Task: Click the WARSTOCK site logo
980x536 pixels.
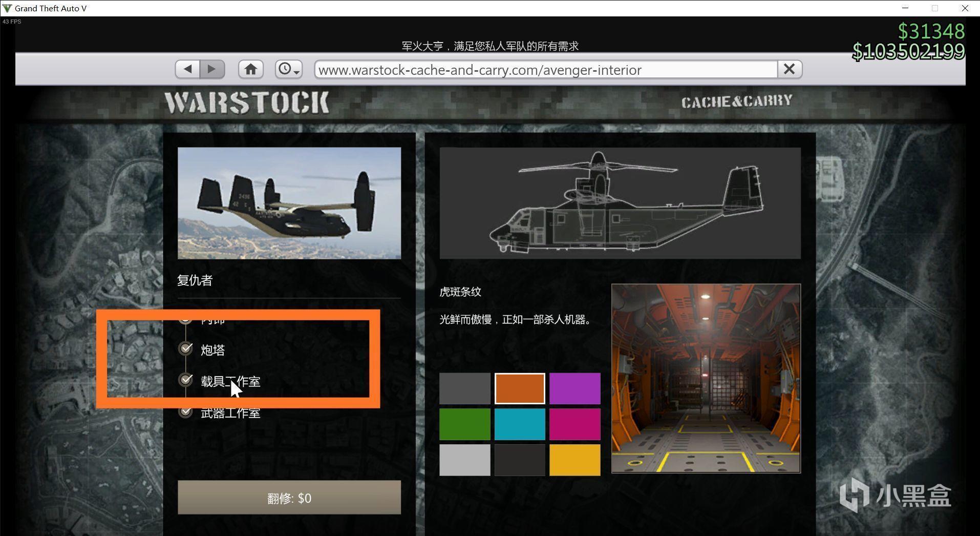Action: coord(247,102)
